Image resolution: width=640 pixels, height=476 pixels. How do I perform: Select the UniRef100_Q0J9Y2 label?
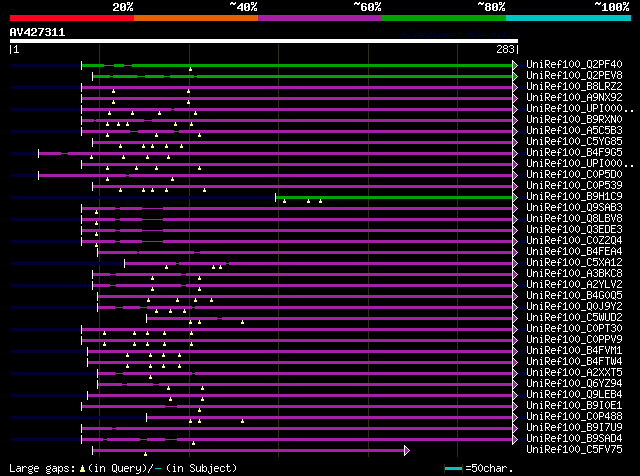(x=574, y=307)
